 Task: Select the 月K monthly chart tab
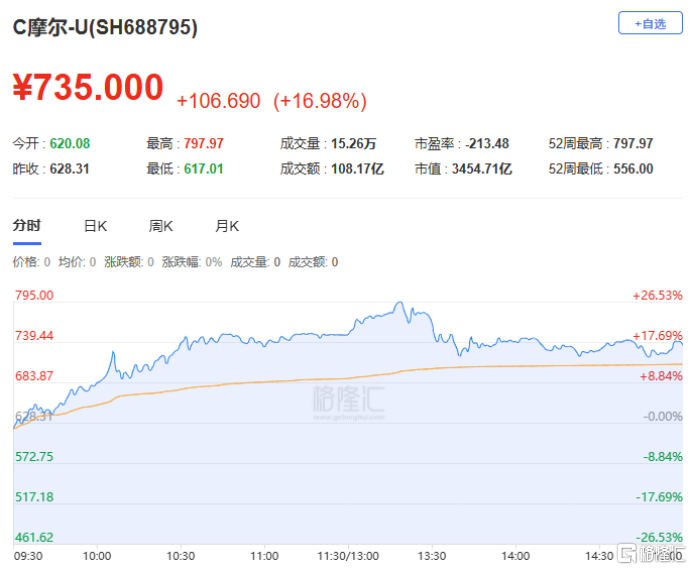tap(227, 226)
